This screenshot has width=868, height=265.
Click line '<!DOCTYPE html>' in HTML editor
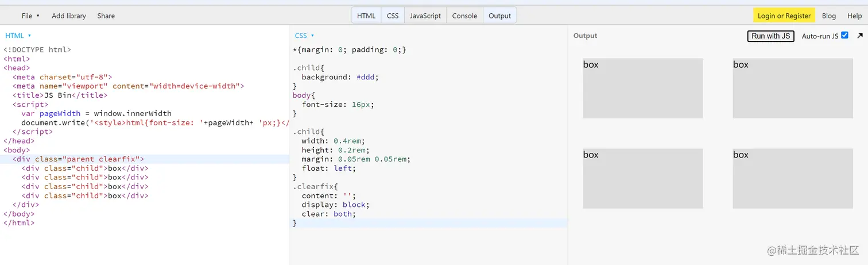[x=37, y=49]
